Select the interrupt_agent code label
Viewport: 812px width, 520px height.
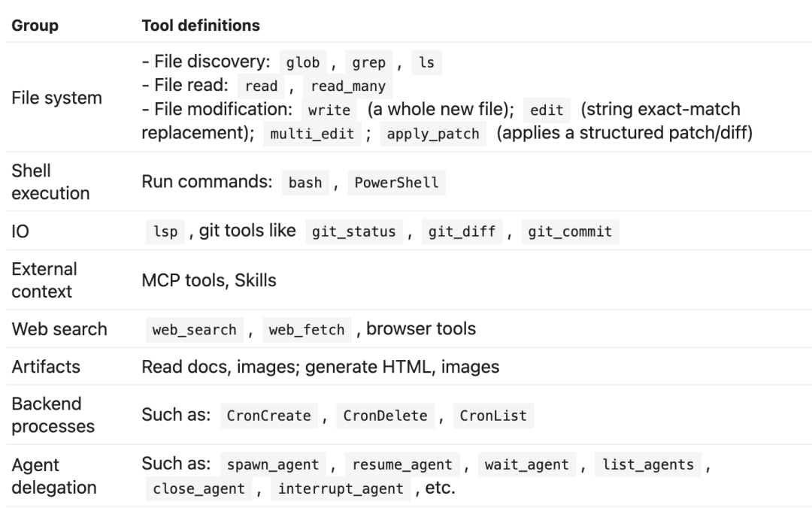pyautogui.click(x=341, y=488)
